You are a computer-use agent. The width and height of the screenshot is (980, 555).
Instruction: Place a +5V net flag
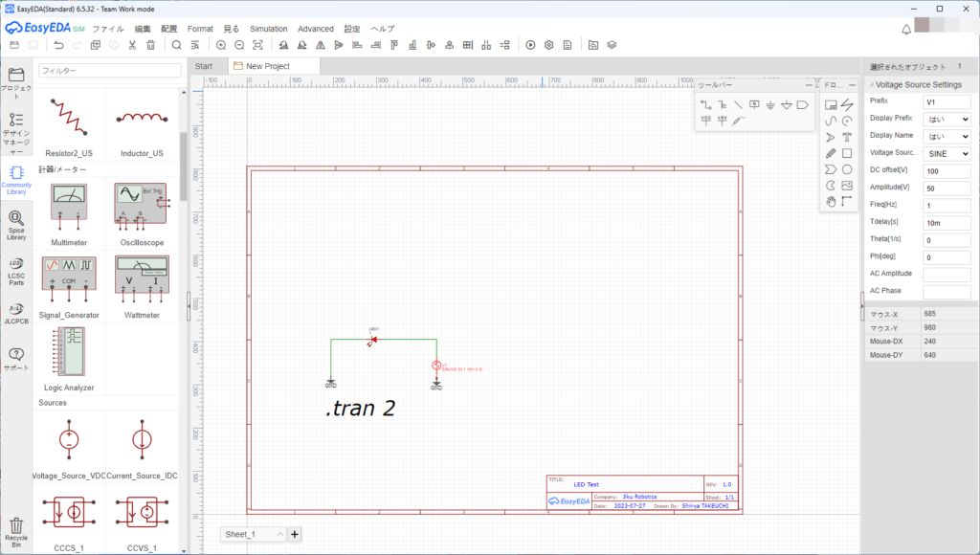722,121
